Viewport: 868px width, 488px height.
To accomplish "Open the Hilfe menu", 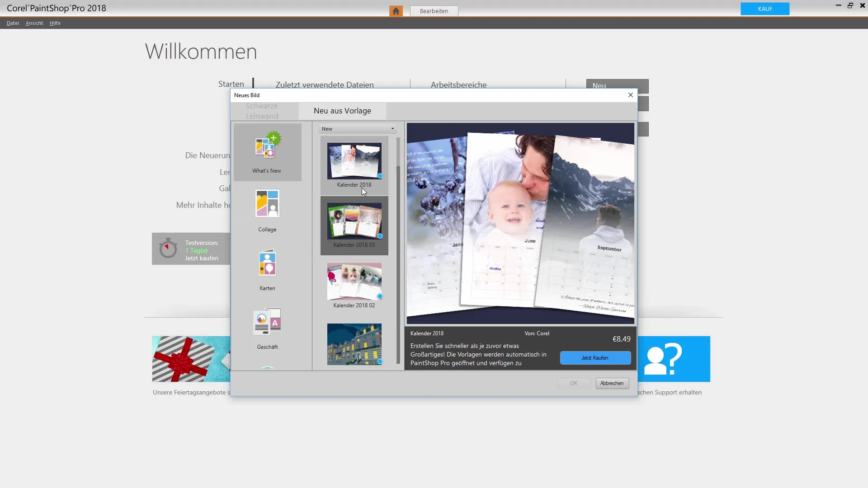I will click(55, 23).
